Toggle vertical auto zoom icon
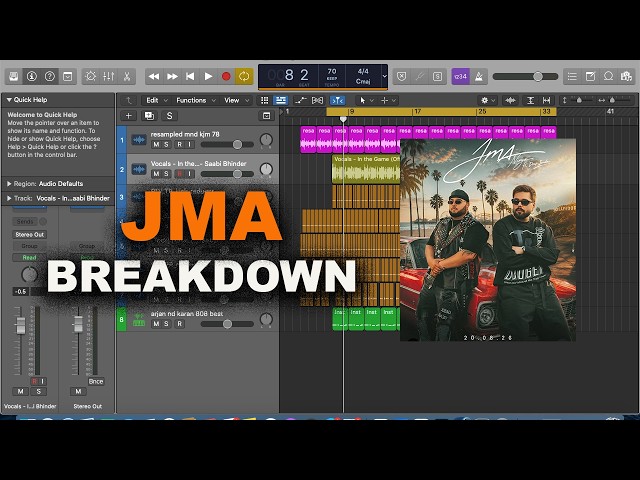 tap(530, 100)
